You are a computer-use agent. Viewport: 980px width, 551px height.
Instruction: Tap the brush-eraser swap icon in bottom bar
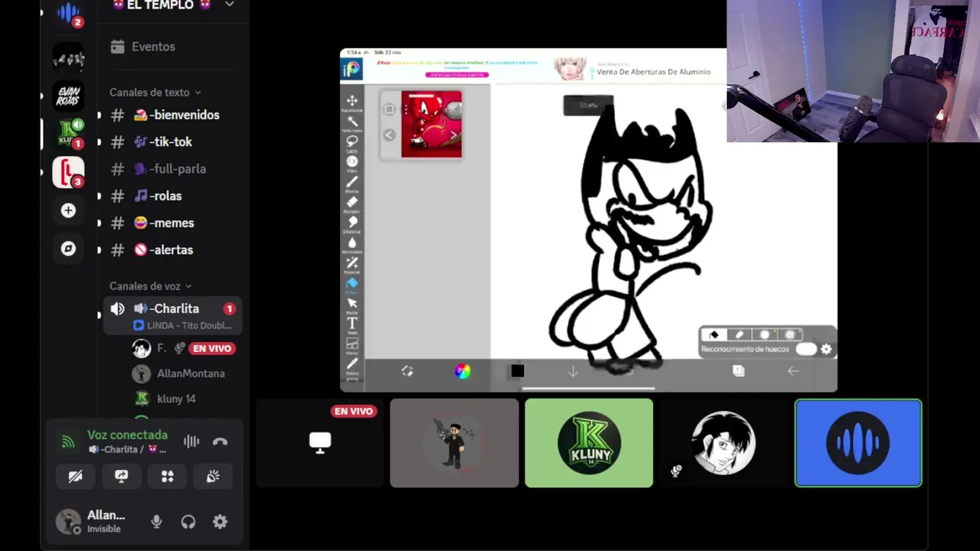[x=407, y=371]
